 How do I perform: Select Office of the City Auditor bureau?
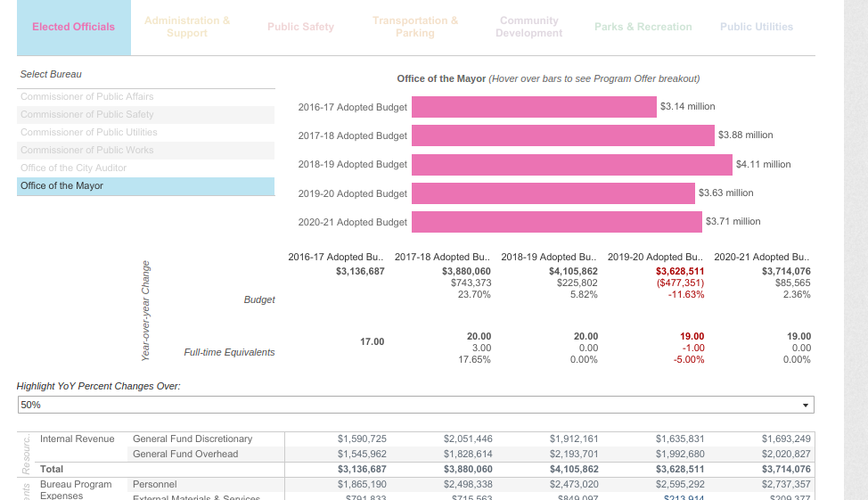click(x=145, y=168)
